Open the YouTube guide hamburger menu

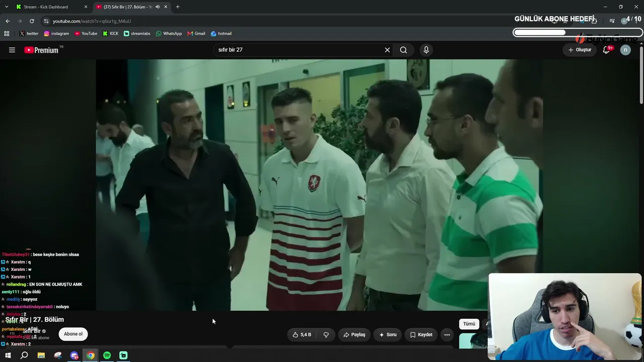pos(12,50)
